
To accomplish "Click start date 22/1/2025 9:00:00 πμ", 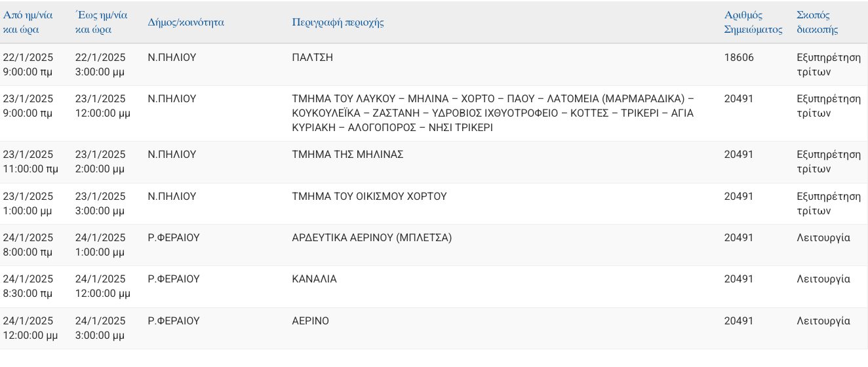I will pyautogui.click(x=28, y=64).
